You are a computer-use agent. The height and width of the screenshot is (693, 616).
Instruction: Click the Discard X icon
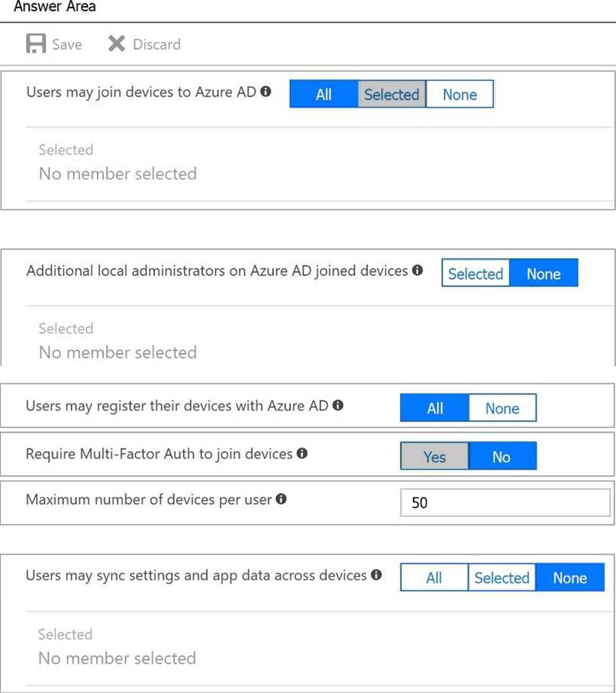pos(116,44)
